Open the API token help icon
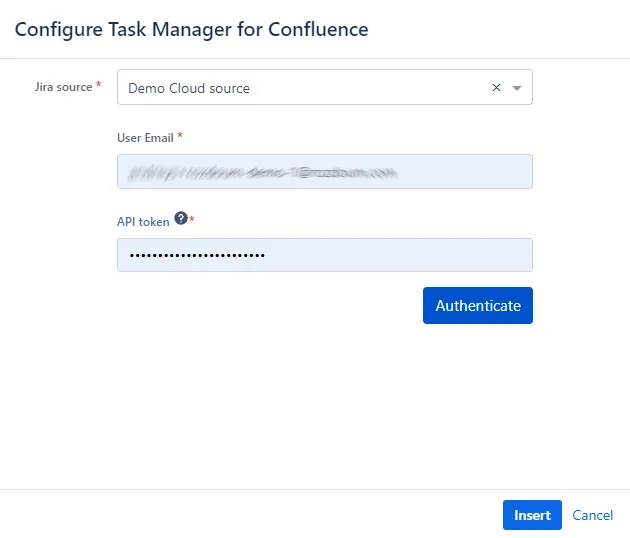 click(x=181, y=218)
